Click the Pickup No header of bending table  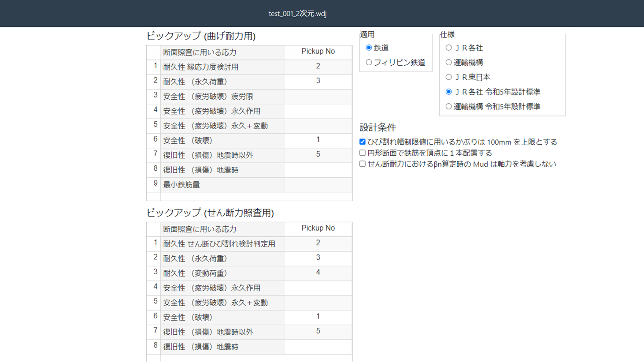[318, 52]
